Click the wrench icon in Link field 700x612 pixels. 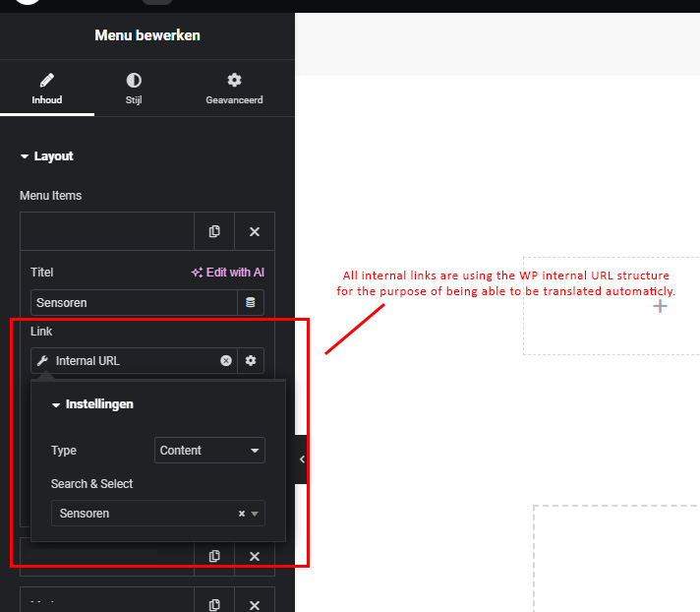pyautogui.click(x=42, y=360)
